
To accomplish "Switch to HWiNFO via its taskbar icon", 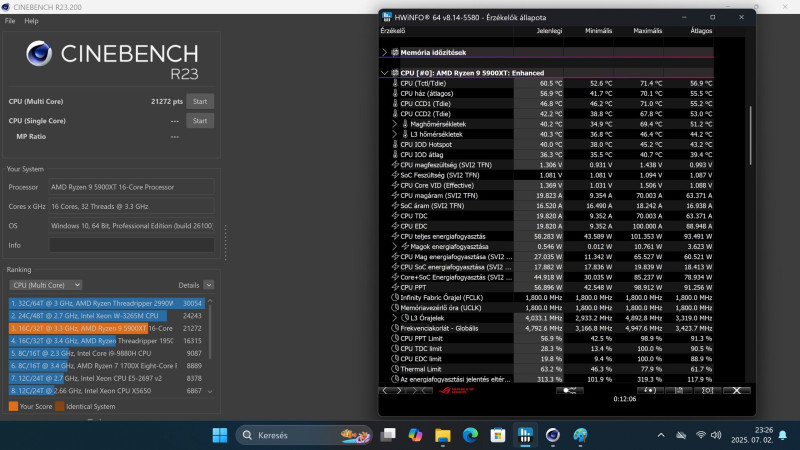I will coord(525,435).
